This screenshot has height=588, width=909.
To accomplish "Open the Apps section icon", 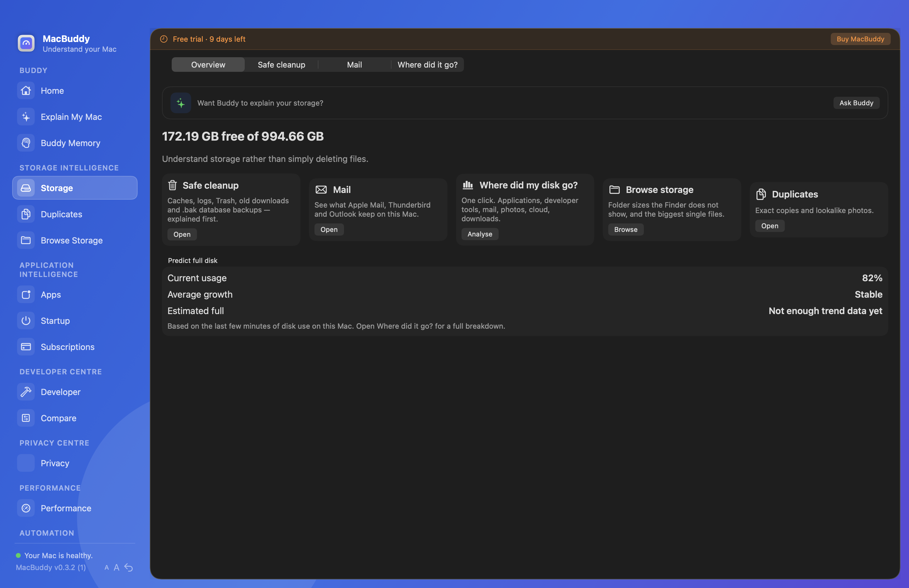I will tap(26, 294).
